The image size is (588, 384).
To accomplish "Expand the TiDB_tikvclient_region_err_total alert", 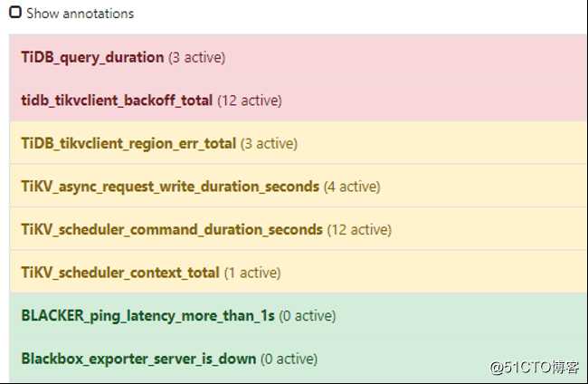I will (x=128, y=143).
